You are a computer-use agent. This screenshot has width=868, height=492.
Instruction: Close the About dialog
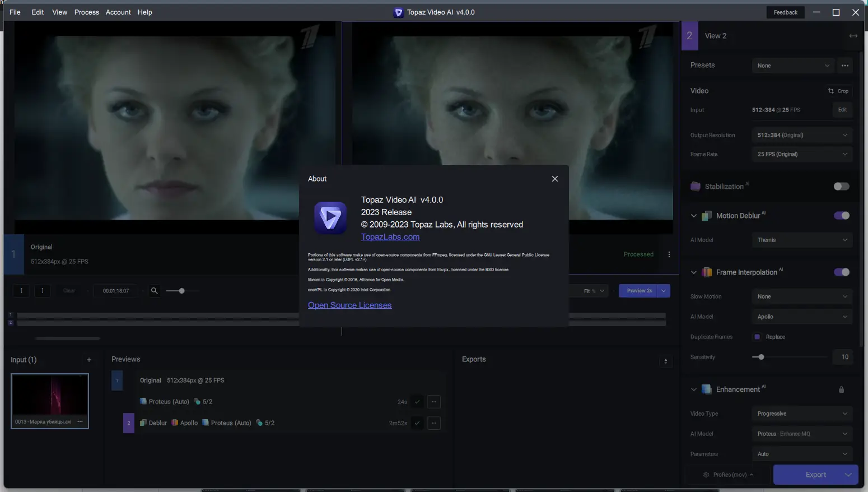point(555,179)
